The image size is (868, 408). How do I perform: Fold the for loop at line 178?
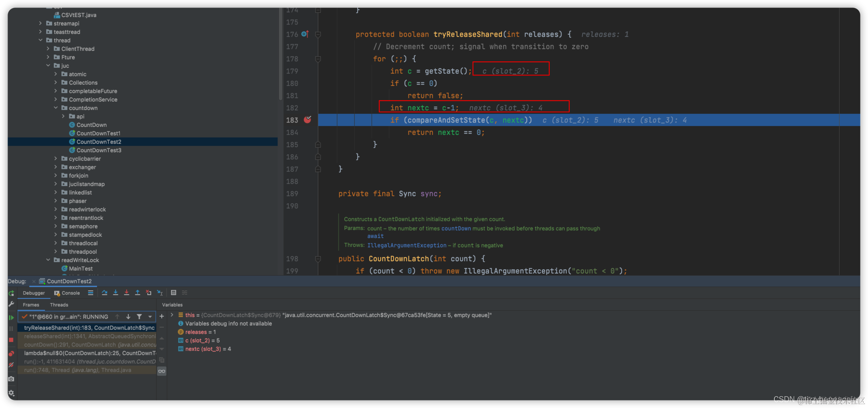[318, 59]
